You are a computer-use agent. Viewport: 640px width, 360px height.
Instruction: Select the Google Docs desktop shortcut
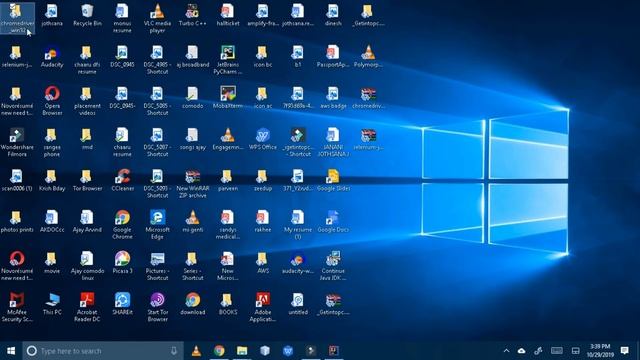click(x=333, y=222)
